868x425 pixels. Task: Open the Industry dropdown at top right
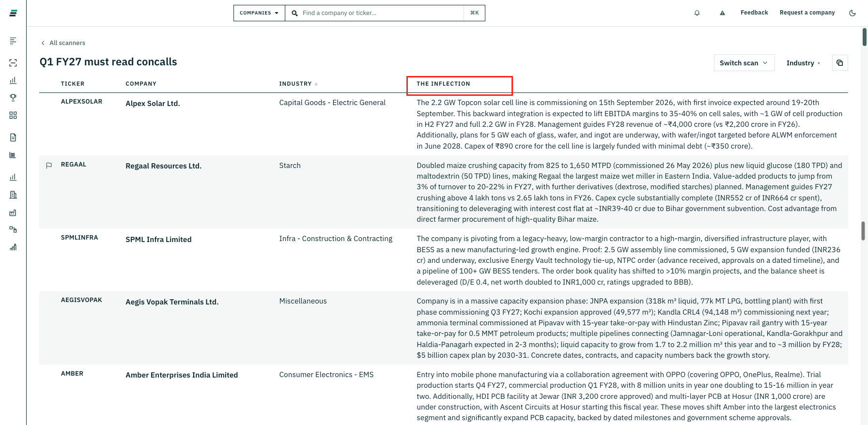coord(803,63)
